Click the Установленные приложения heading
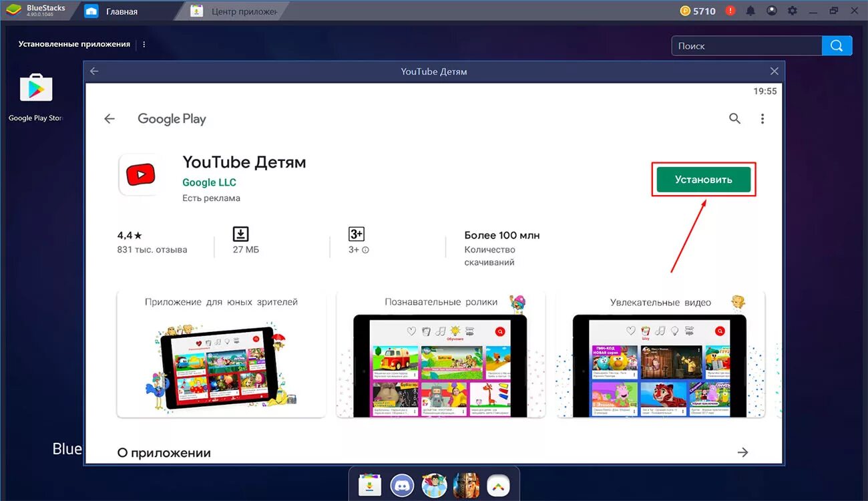This screenshot has width=868, height=501. click(x=74, y=44)
